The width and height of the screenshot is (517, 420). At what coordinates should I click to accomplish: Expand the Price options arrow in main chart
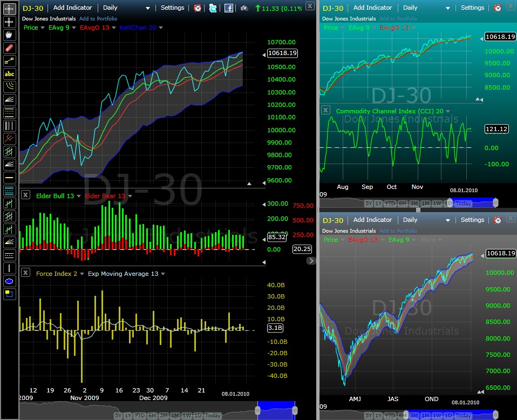coord(43,28)
